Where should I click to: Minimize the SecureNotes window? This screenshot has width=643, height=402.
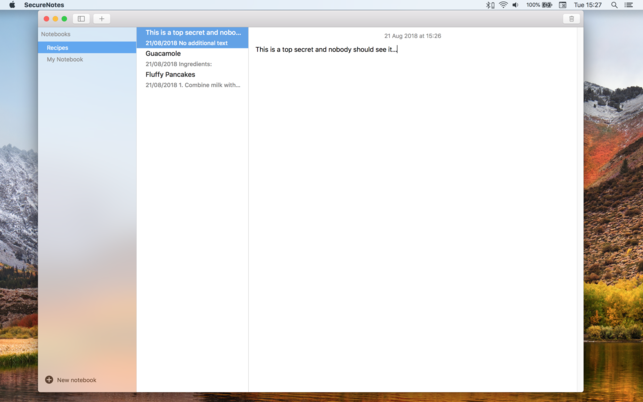(55, 18)
